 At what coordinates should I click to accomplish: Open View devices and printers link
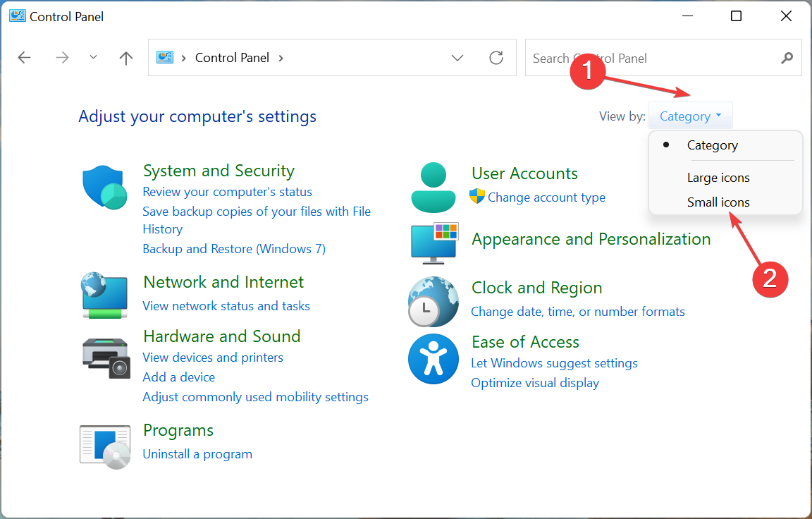(x=213, y=358)
